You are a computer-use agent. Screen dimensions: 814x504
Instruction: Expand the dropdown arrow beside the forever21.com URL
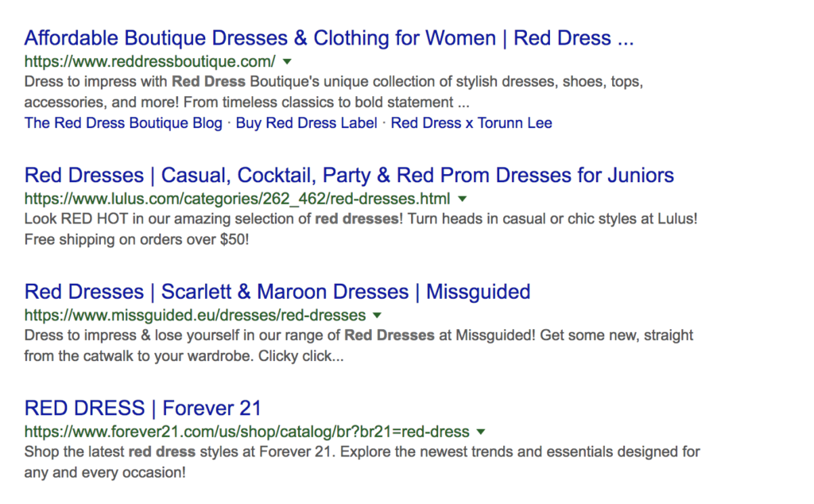480,432
